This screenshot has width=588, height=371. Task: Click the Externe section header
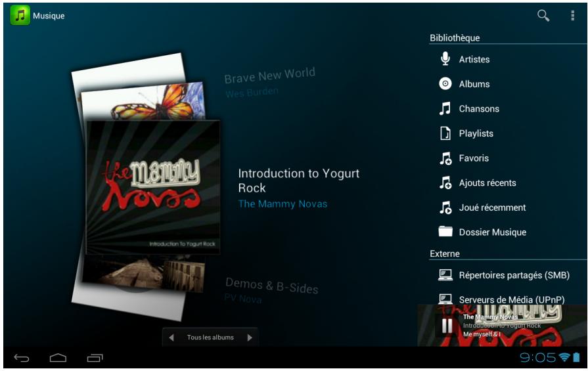coord(444,253)
